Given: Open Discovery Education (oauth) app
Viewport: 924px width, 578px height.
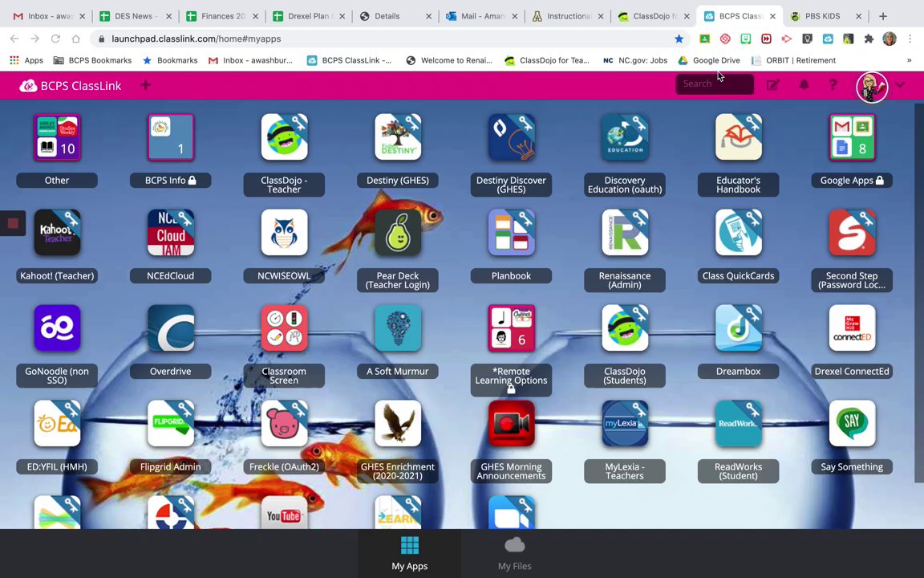Looking at the screenshot, I should tap(625, 137).
